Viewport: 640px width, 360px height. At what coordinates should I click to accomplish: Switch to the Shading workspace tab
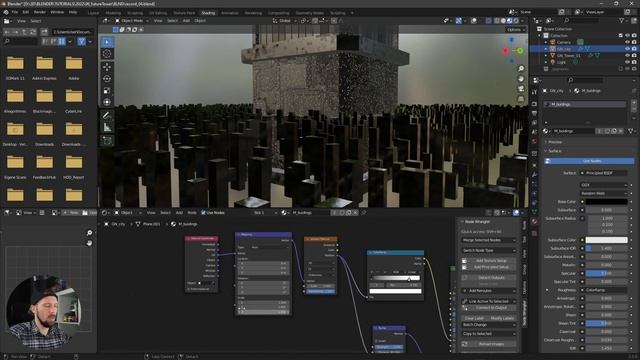pyautogui.click(x=208, y=13)
